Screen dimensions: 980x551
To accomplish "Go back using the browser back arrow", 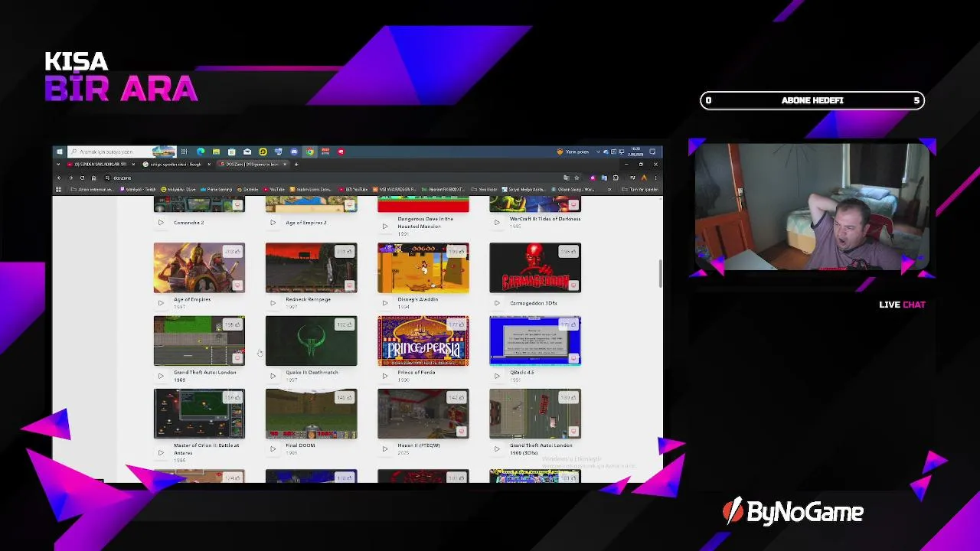I will (x=59, y=178).
